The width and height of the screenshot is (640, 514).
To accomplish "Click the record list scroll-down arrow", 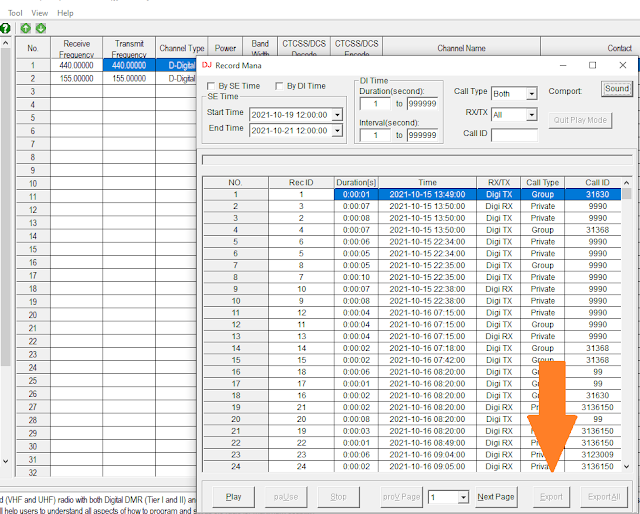I will tap(627, 466).
